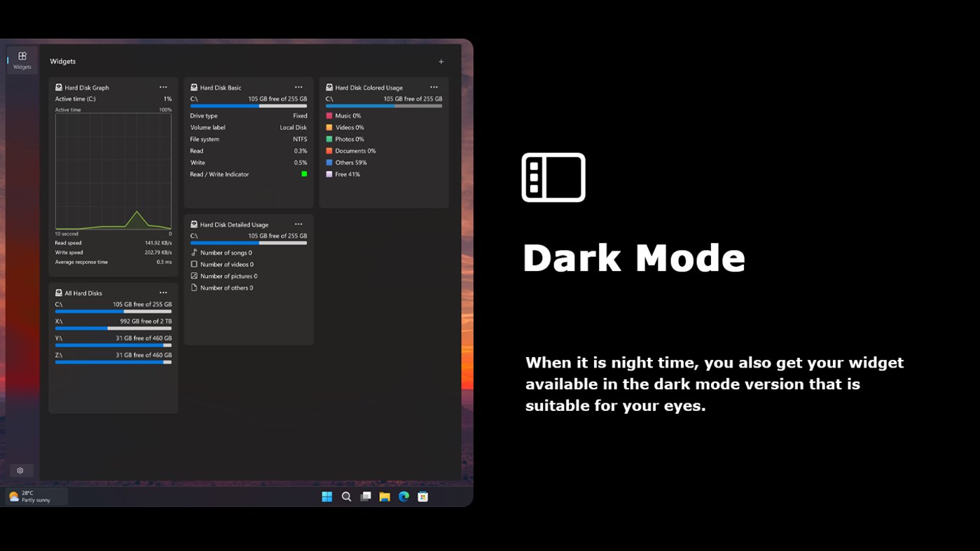Click the video icon beside Number of videos
The width and height of the screenshot is (980, 551).
[194, 264]
